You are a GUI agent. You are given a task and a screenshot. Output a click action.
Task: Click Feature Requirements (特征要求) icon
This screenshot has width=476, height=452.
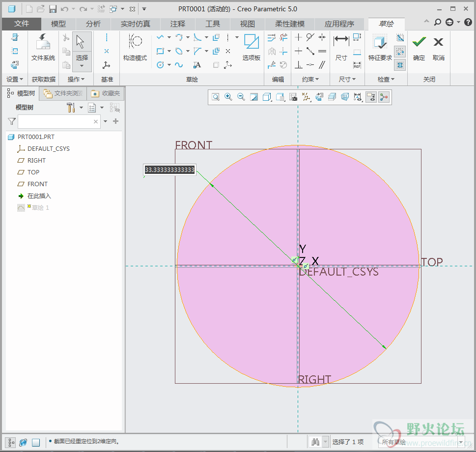click(x=380, y=47)
